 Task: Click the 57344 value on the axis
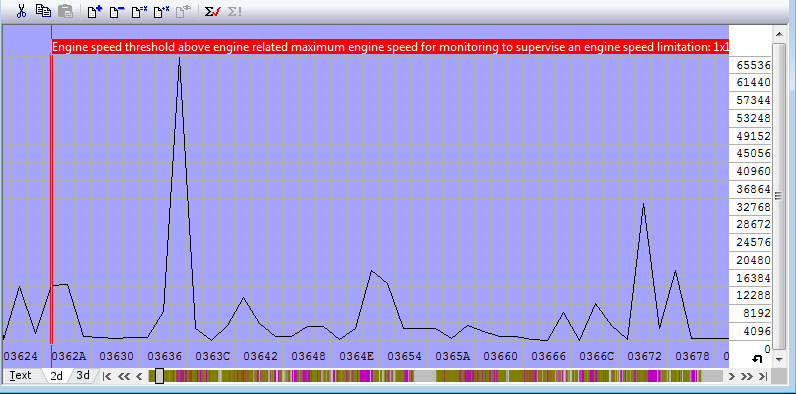coord(754,101)
